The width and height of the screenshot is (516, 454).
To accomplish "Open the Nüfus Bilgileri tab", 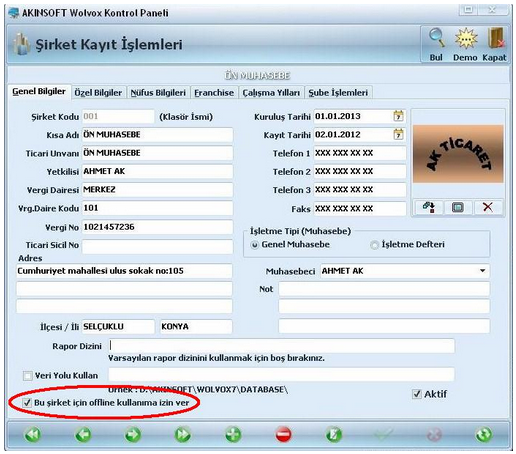I will pyautogui.click(x=158, y=92).
